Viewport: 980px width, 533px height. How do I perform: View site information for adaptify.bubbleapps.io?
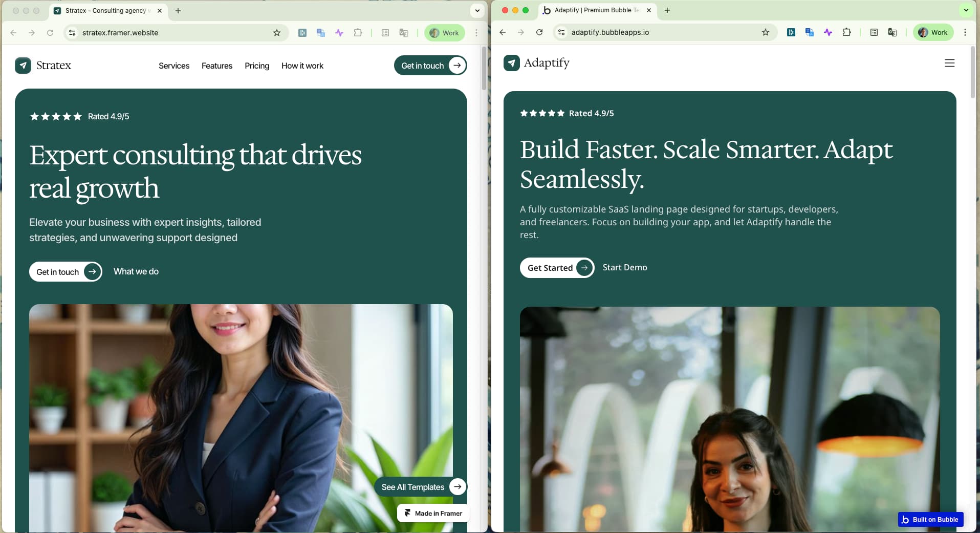561,32
